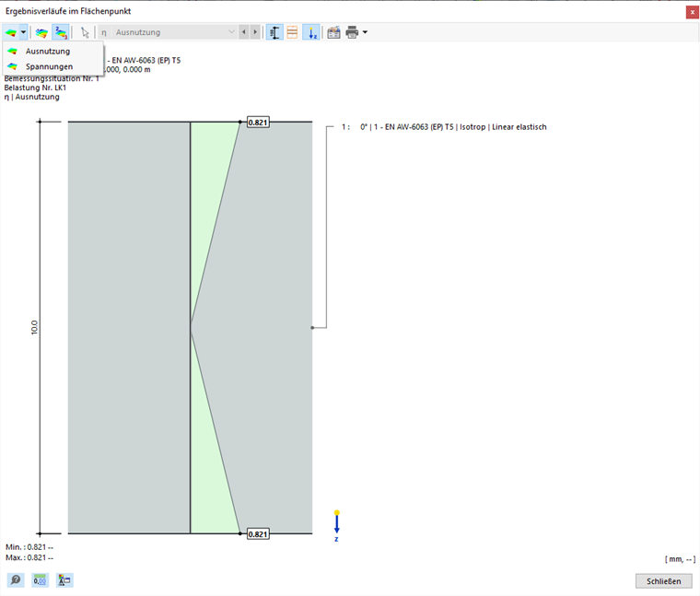Open the result type dropdown arrow
This screenshot has height=596, width=700.
pos(23,32)
